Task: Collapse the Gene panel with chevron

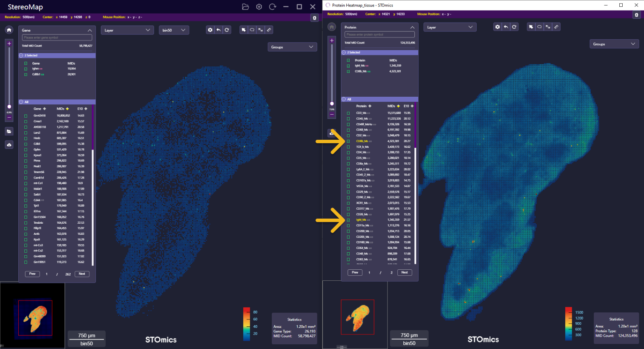Action: (x=89, y=30)
